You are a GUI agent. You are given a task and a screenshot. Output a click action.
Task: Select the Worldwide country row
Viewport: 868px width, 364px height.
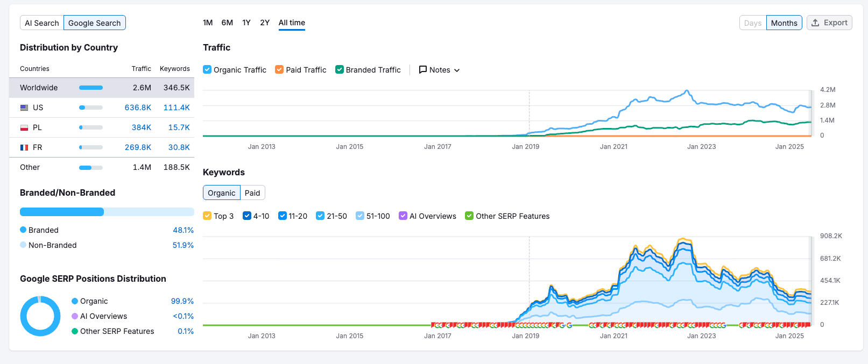tap(101, 88)
